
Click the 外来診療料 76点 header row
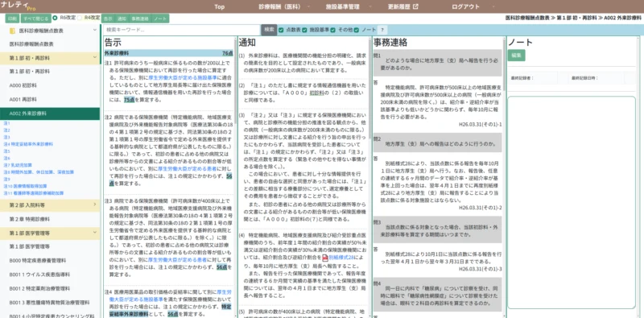click(168, 53)
